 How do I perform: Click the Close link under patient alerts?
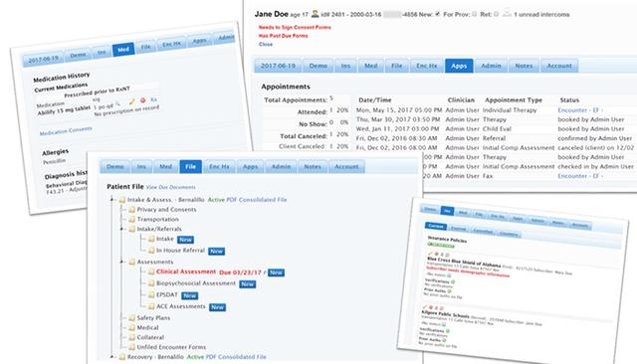coord(266,44)
